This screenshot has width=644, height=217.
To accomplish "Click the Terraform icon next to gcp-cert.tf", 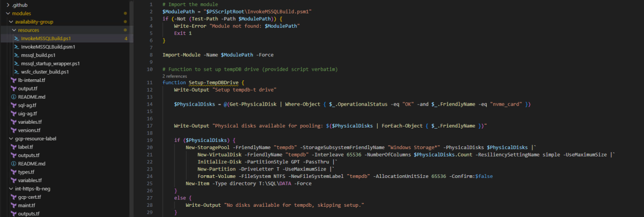I will [x=13, y=197].
